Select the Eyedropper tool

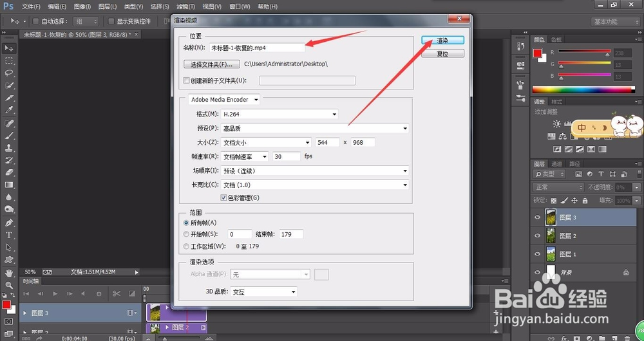pos(8,110)
